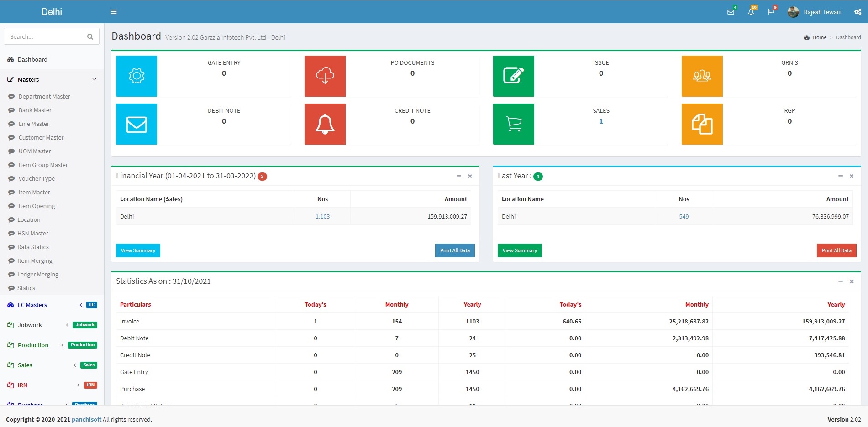Open Customer Master from the sidebar
868x427 pixels.
point(41,137)
